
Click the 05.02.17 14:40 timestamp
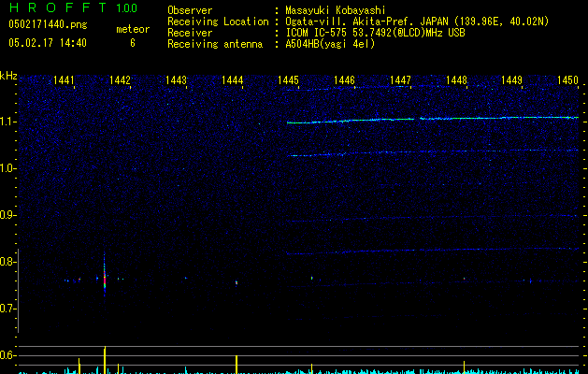(47, 43)
